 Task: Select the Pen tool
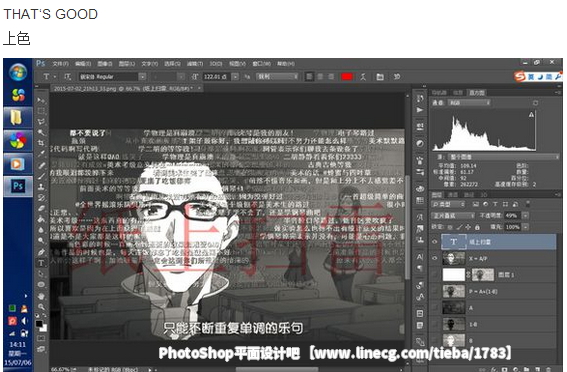click(41, 252)
